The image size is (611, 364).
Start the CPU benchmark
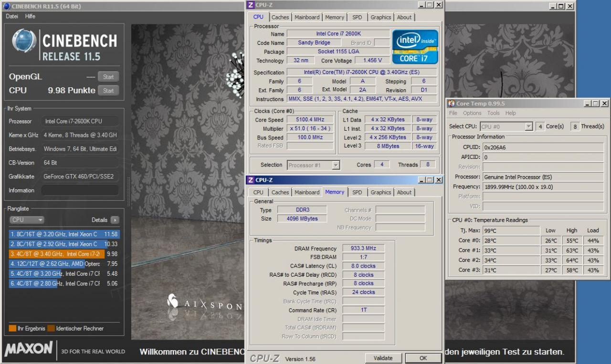[x=108, y=91]
